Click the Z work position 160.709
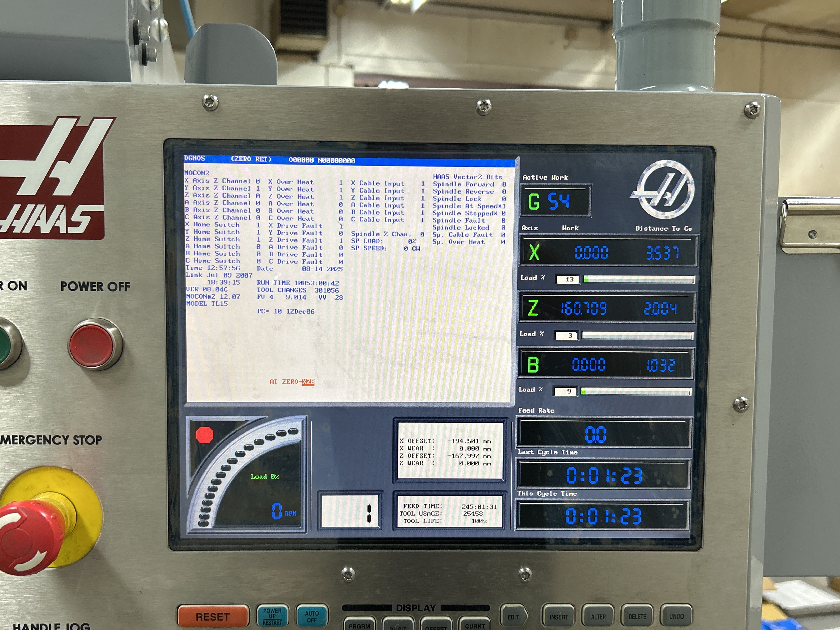This screenshot has height=630, width=840. click(584, 308)
